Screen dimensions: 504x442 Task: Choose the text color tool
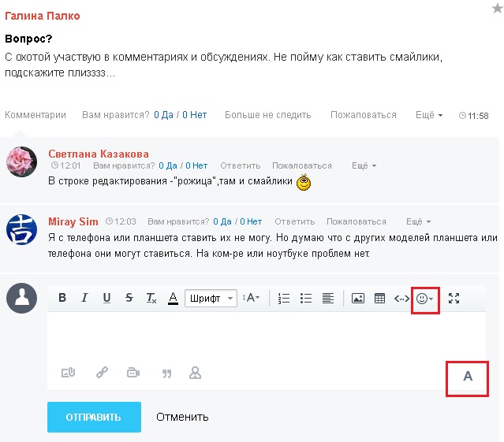173,298
